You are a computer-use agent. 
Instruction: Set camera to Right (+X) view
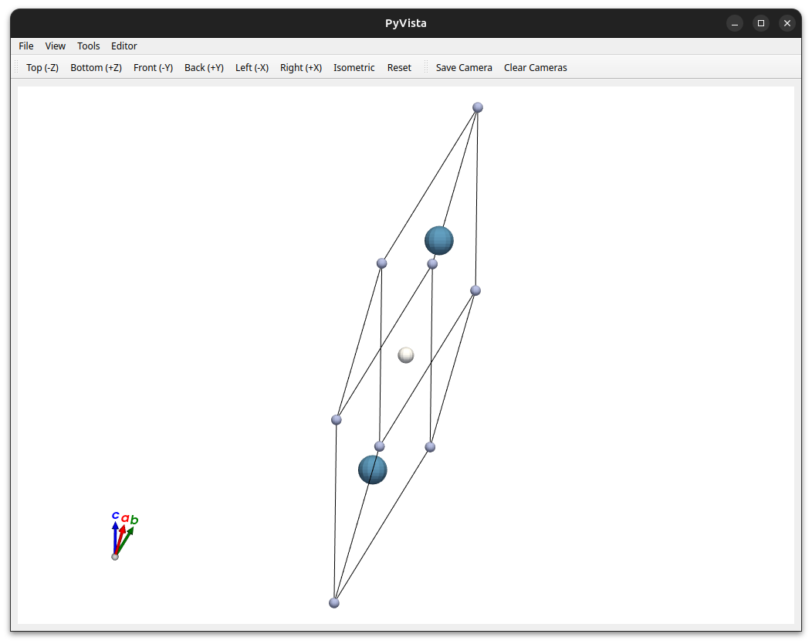[301, 68]
